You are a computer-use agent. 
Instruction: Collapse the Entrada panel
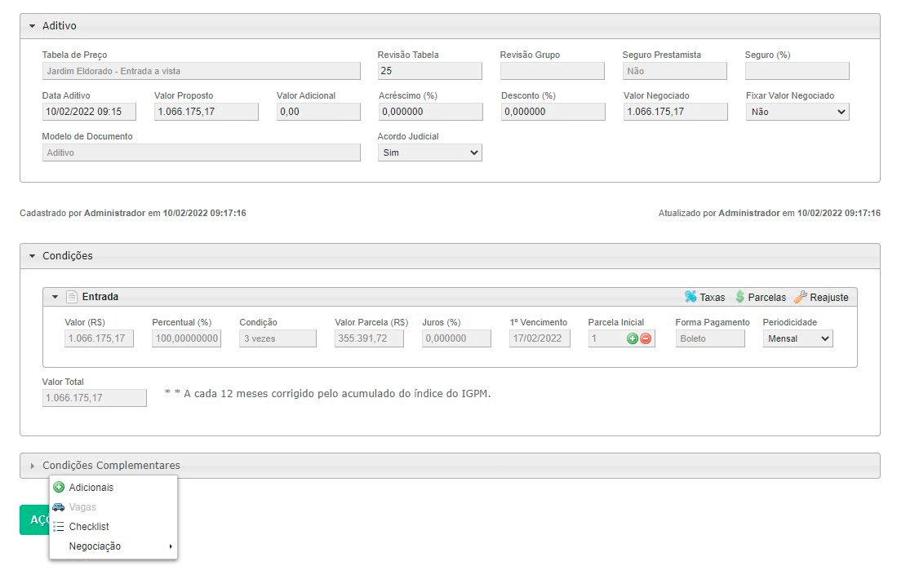click(56, 297)
